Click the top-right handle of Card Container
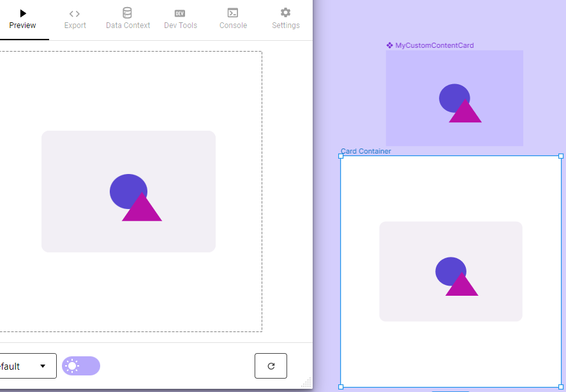 561,156
